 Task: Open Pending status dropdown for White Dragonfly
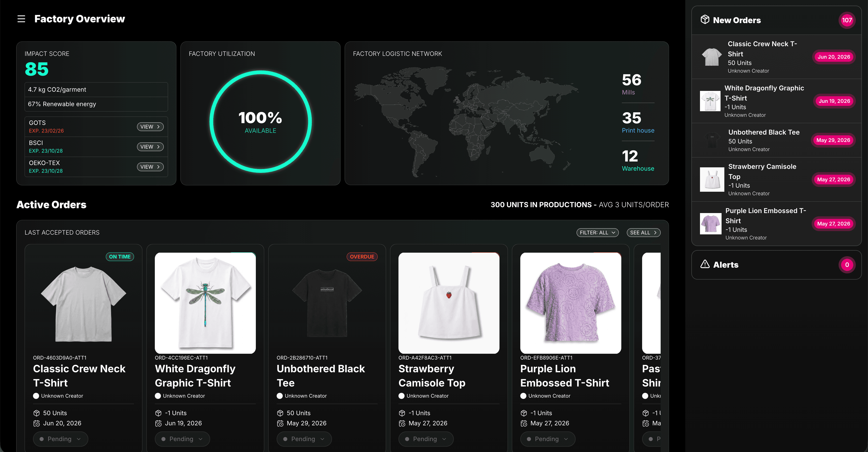pos(182,439)
